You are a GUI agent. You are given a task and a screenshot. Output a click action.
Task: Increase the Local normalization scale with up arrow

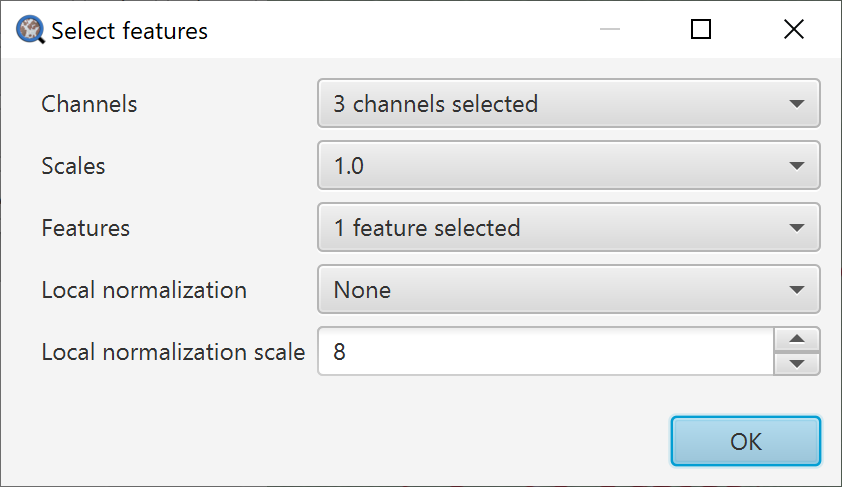[797, 339]
